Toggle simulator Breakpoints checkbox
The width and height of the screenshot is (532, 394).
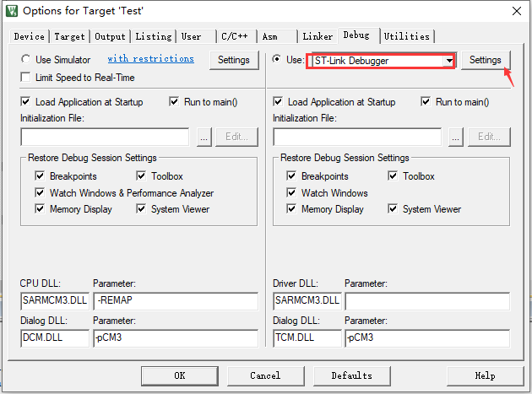coord(40,175)
